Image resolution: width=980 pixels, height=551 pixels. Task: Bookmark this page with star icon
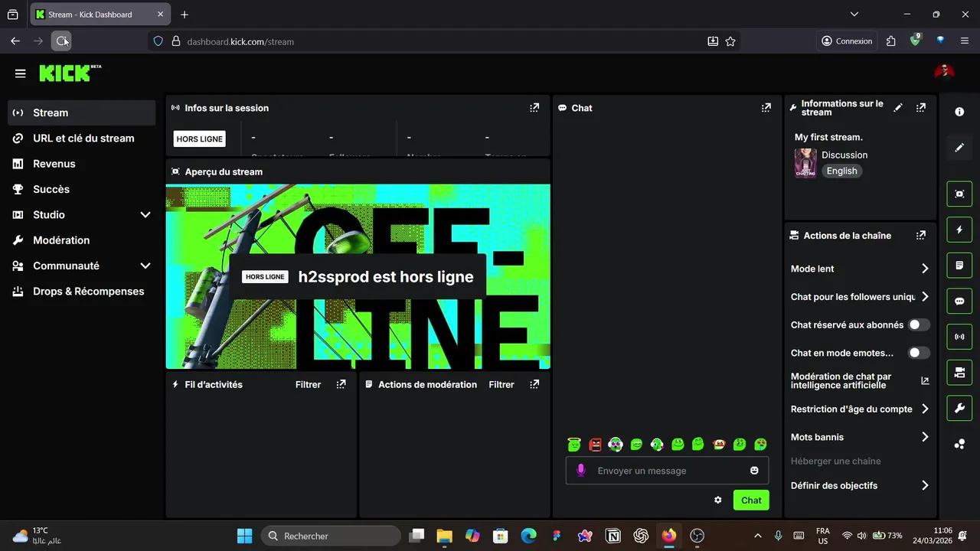730,41
